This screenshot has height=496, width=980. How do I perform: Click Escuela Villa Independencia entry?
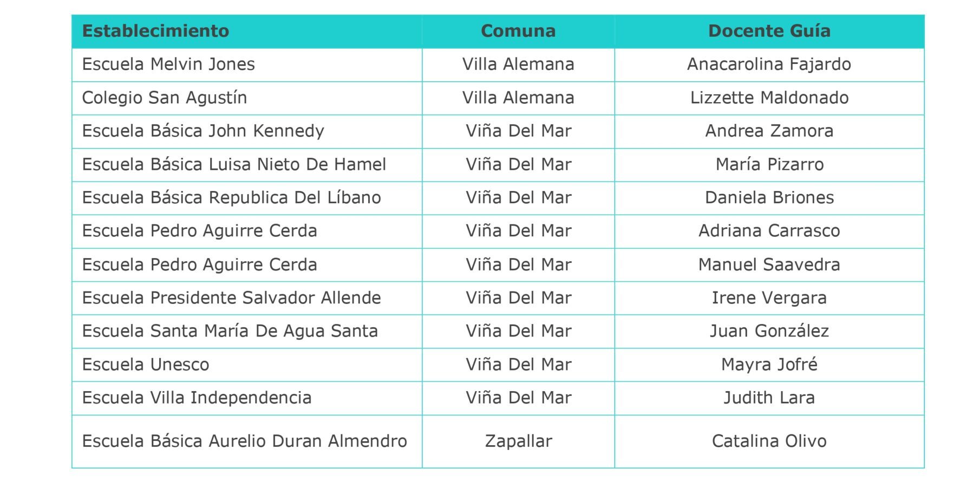[197, 398]
